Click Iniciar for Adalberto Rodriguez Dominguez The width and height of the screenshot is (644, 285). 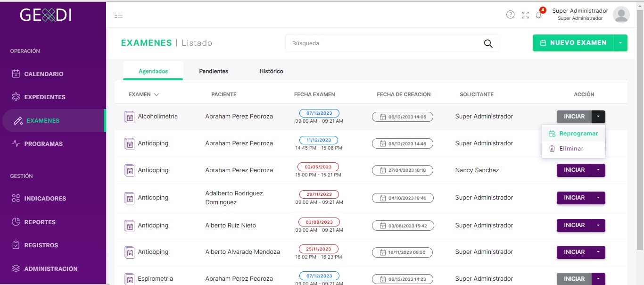point(574,198)
